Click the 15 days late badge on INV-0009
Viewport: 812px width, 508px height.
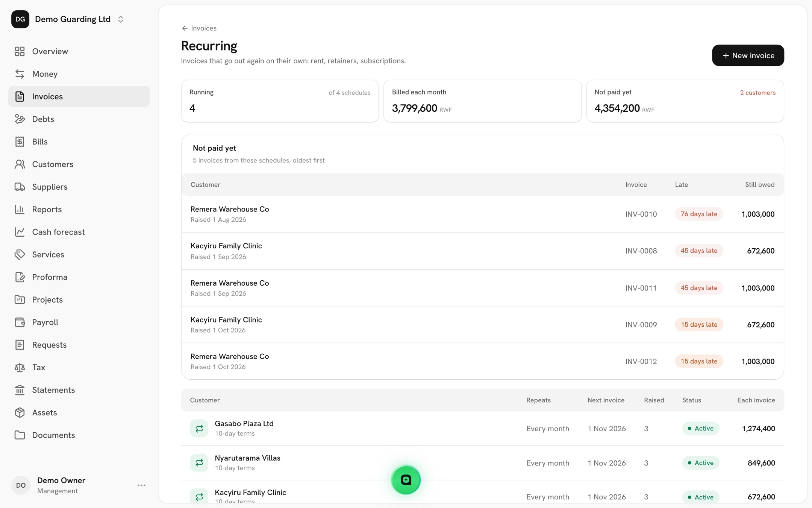click(699, 324)
